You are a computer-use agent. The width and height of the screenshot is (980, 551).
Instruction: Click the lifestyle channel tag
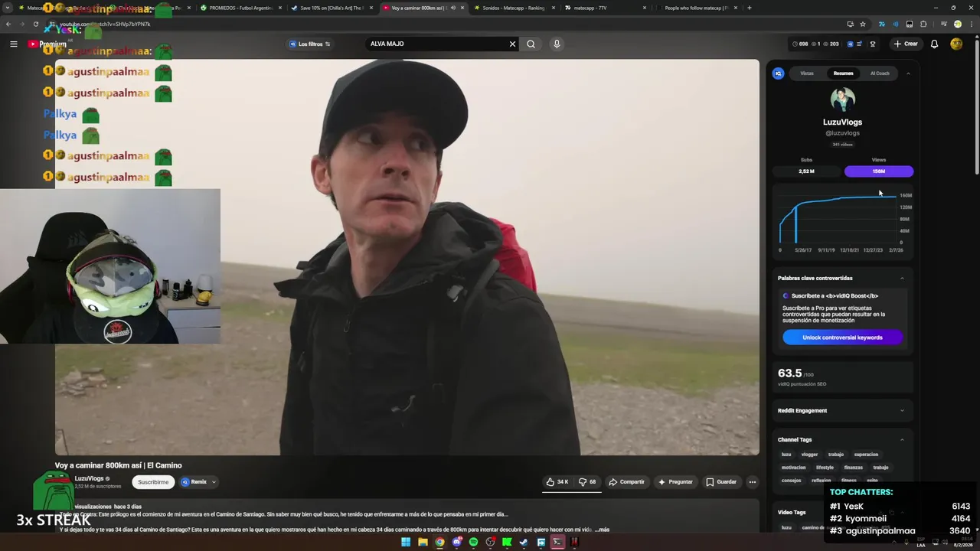click(x=825, y=468)
